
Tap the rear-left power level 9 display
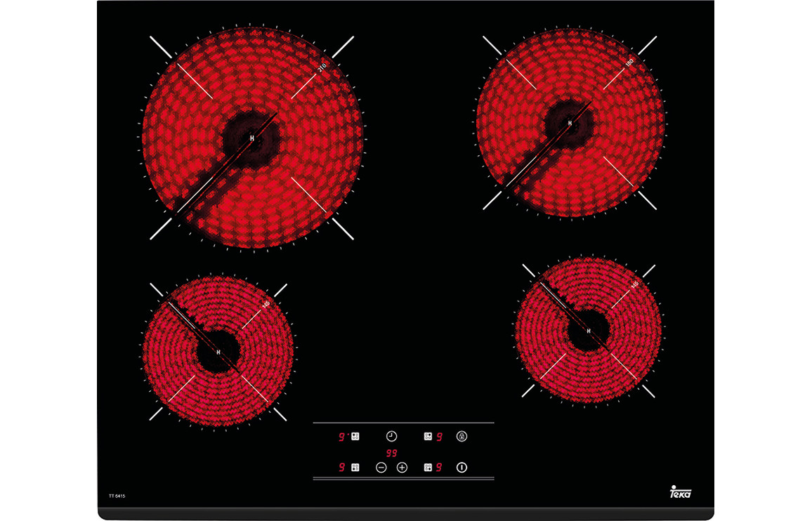341,436
